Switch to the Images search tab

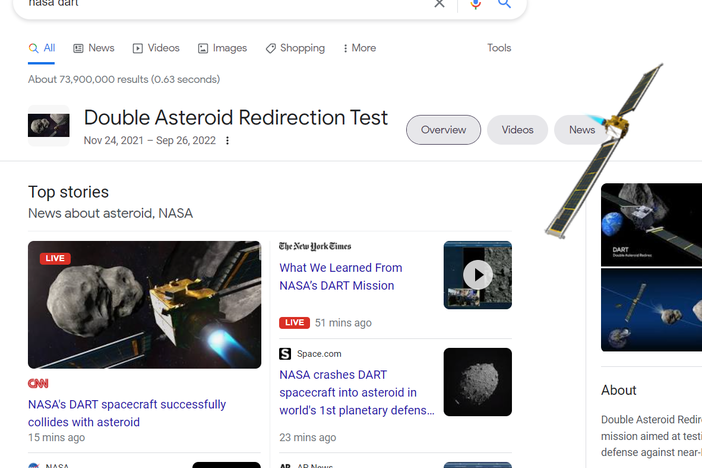[223, 48]
